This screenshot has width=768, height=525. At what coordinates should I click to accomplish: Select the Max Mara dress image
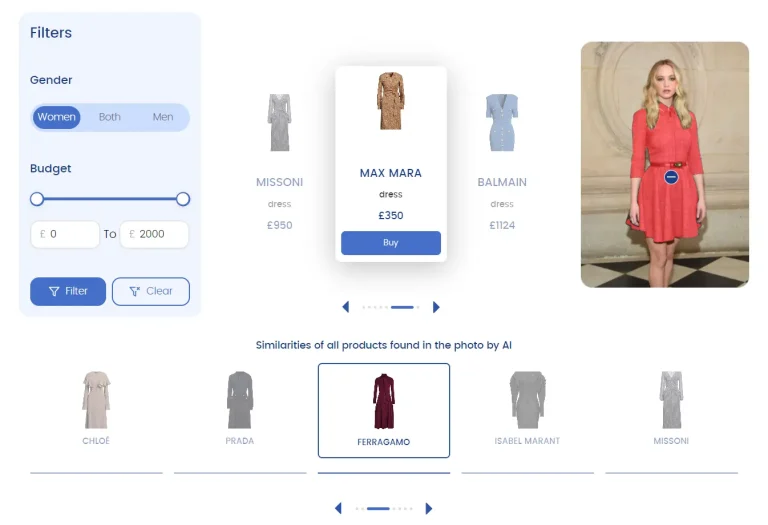(x=390, y=101)
